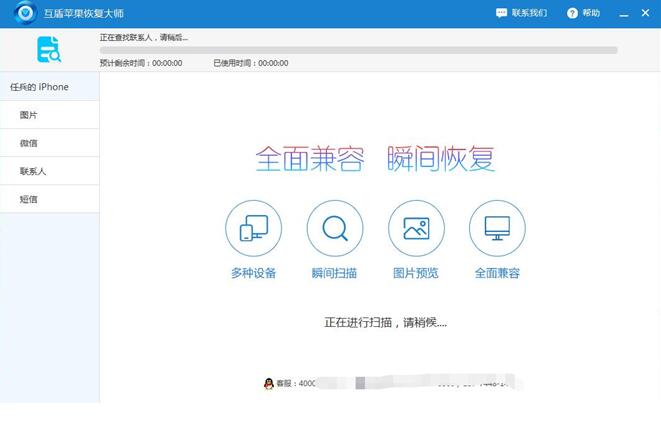Viewport: 661px width, 431px height.
Task: Click the 互盾苹果恢复大师 title text
Action: click(x=83, y=13)
